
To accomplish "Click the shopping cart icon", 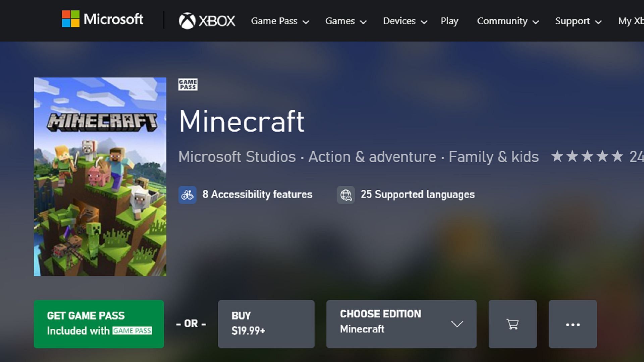I will [512, 323].
